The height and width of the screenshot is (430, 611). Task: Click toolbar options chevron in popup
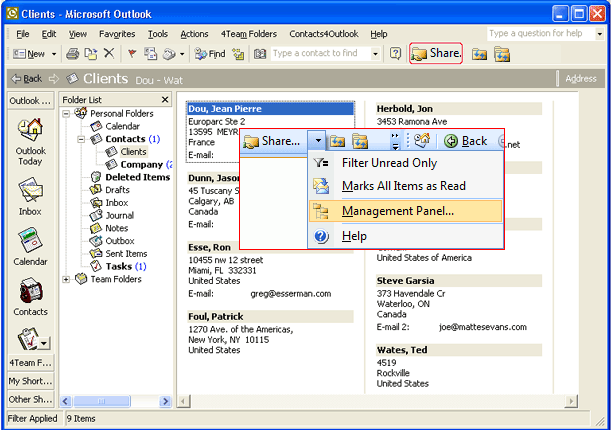[x=395, y=141]
